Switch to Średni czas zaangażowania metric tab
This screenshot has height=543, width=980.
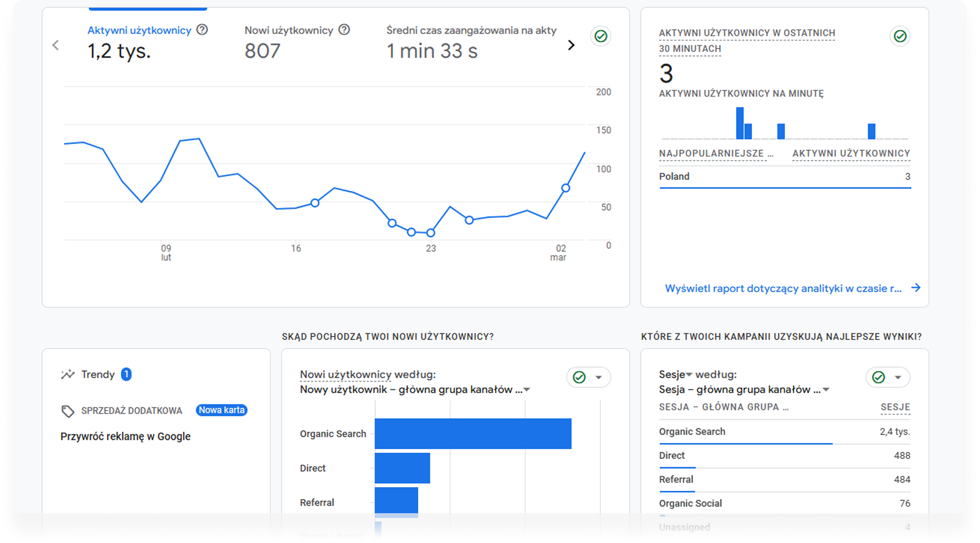(x=471, y=30)
